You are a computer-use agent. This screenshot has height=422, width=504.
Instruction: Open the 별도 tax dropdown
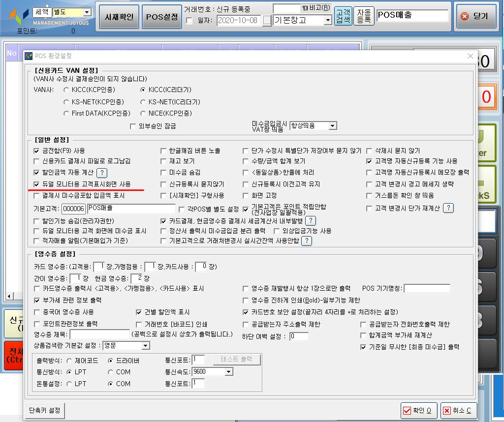pyautogui.click(x=87, y=12)
